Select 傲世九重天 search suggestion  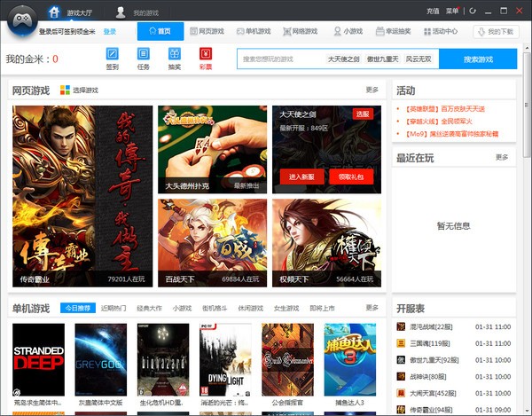(x=382, y=59)
